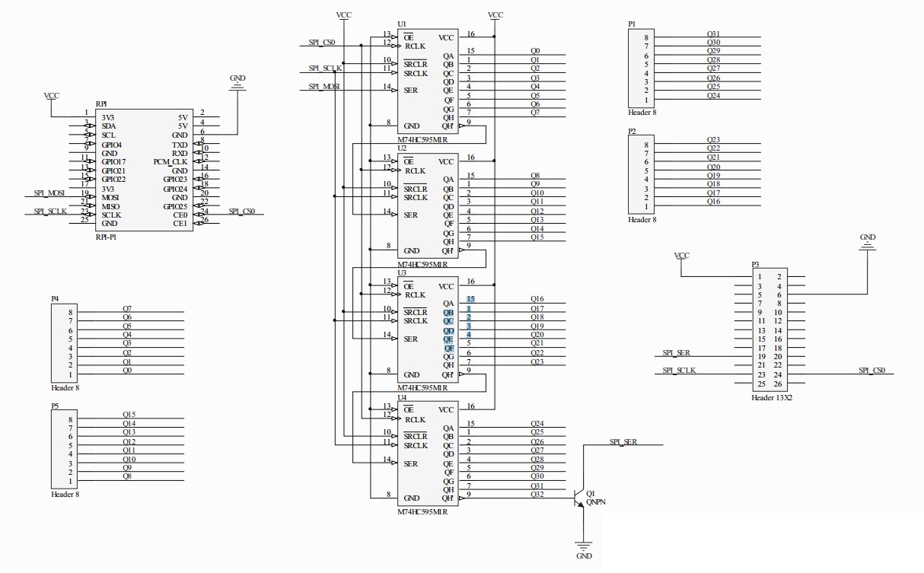The image size is (924, 573).
Task: Click the SER pin name inside U1
Action: tap(412, 90)
